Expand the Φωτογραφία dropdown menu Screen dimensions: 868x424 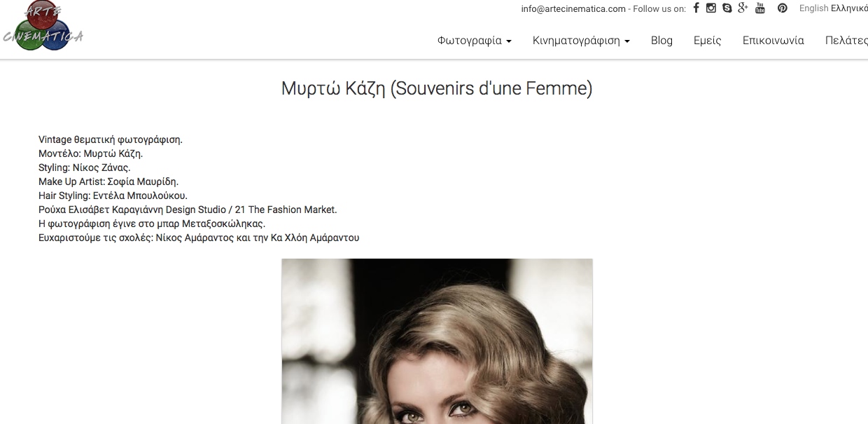(475, 41)
